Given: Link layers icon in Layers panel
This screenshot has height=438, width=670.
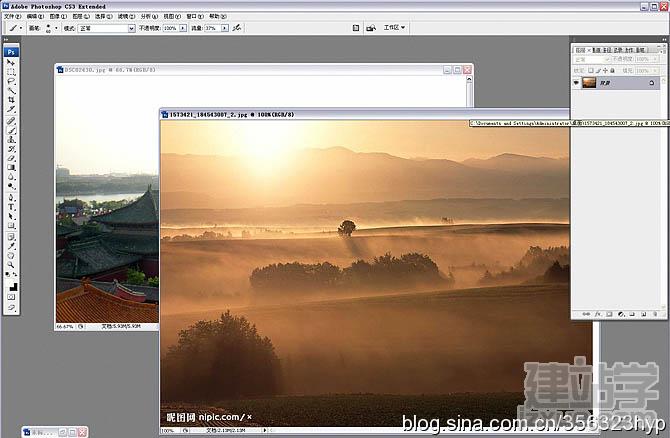Looking at the screenshot, I should (586, 315).
